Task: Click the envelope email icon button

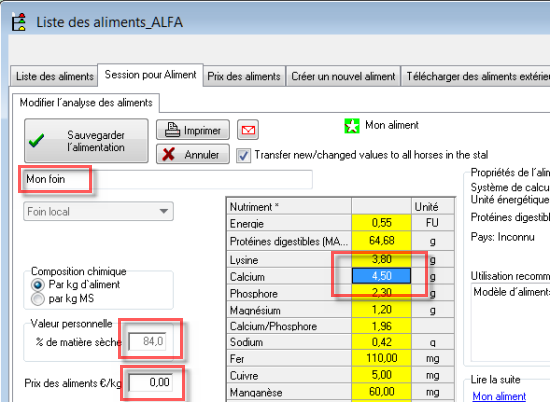Action: click(248, 130)
